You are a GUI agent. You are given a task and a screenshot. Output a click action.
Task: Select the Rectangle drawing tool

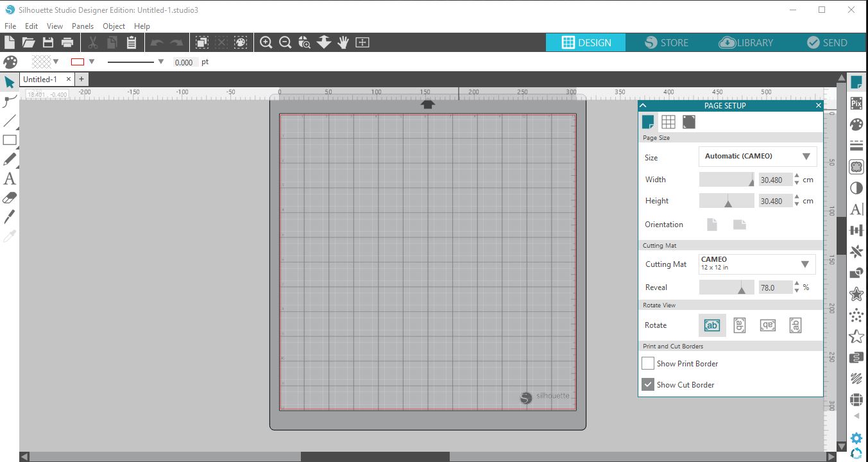pyautogui.click(x=10, y=140)
